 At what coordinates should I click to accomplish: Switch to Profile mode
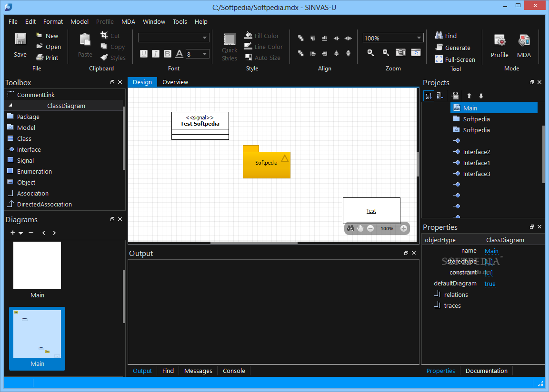499,46
